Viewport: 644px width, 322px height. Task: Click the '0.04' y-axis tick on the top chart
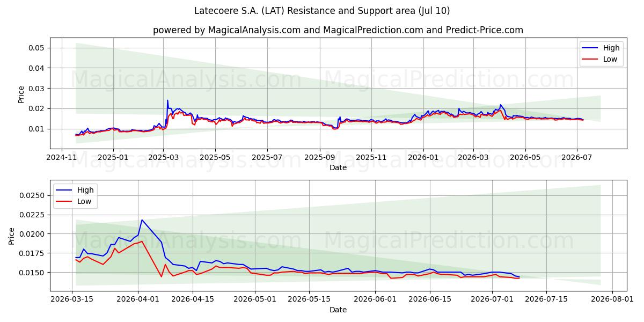tap(36, 68)
